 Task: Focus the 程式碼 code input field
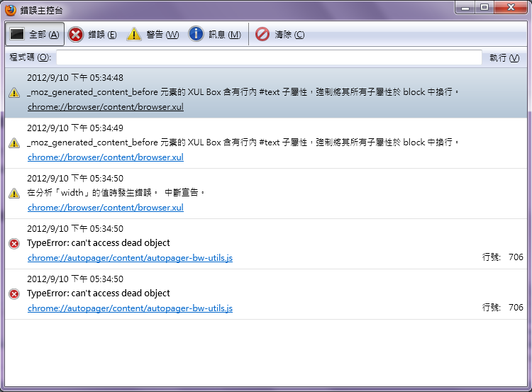click(x=269, y=57)
